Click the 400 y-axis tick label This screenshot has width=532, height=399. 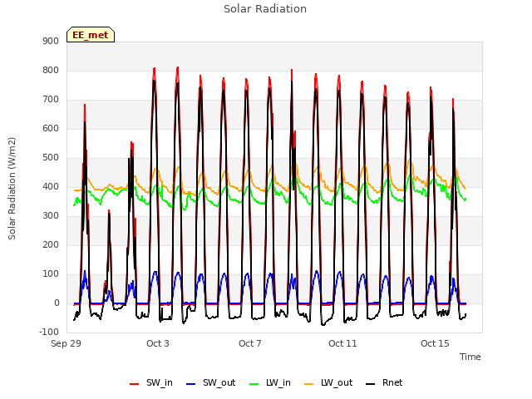(51, 186)
